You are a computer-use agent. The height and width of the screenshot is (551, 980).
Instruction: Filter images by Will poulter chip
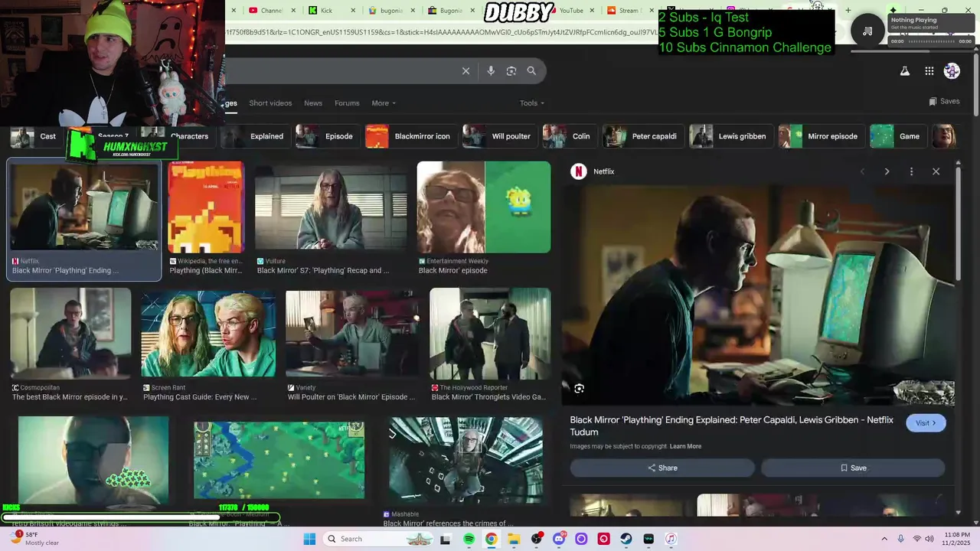(x=498, y=136)
